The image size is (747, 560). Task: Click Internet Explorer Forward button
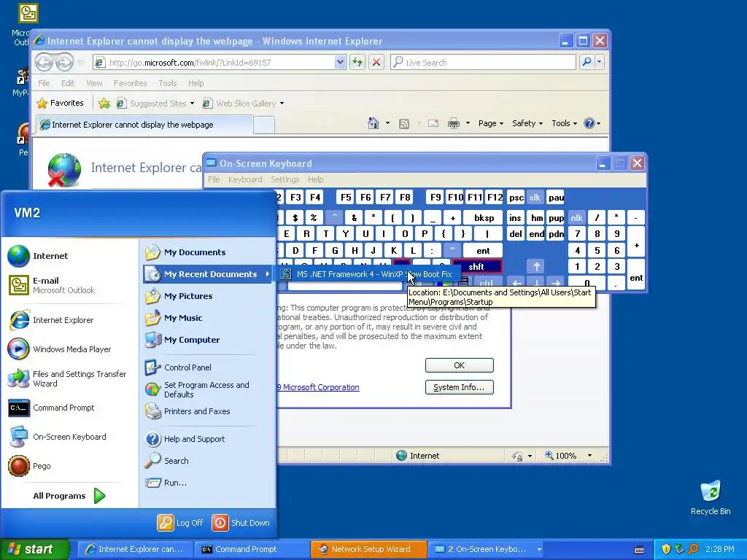point(64,62)
